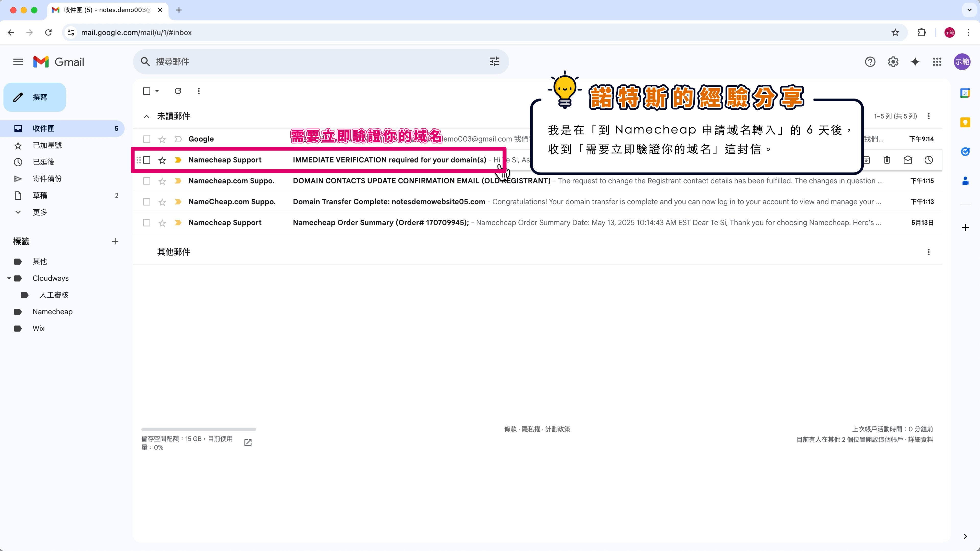Screen dimensions: 980x551
Task: Star the Namecheap Order Summary email
Action: coord(162,223)
